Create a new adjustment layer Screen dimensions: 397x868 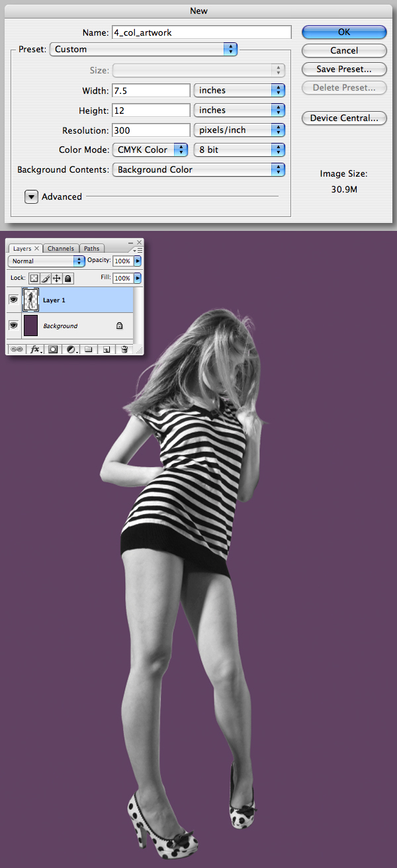click(x=71, y=349)
